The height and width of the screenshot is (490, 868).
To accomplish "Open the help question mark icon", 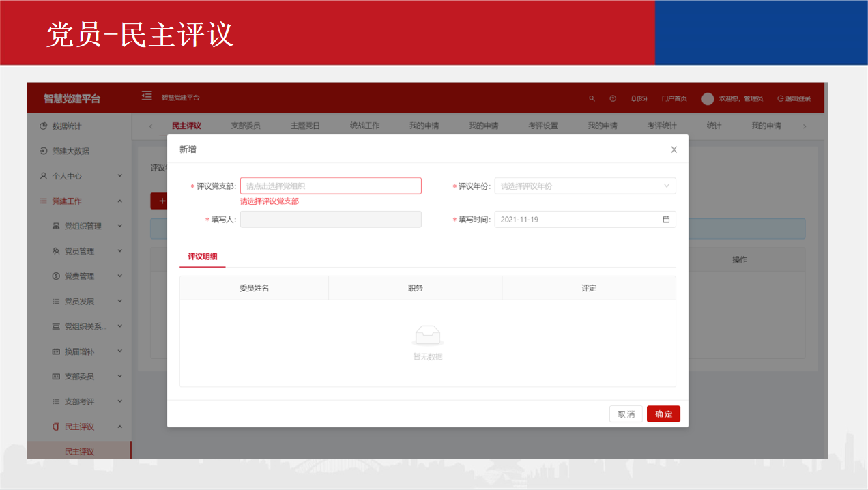I will pos(613,99).
